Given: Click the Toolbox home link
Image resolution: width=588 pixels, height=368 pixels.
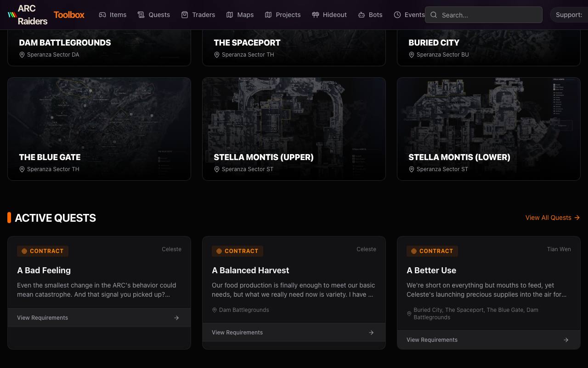Looking at the screenshot, I should click(x=69, y=15).
